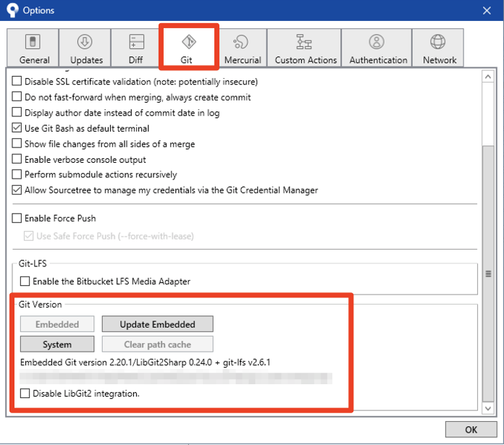Open the Mercurial tab
The height and width of the screenshot is (445, 504).
coord(243,48)
